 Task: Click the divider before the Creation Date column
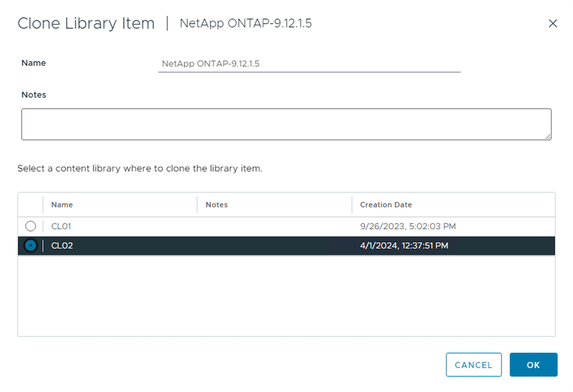[x=352, y=205]
